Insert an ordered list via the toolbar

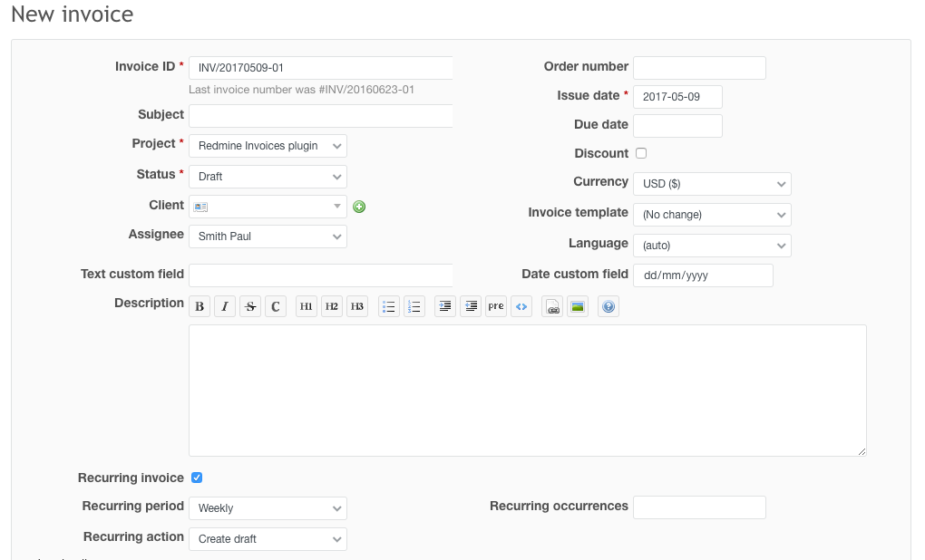tap(414, 305)
